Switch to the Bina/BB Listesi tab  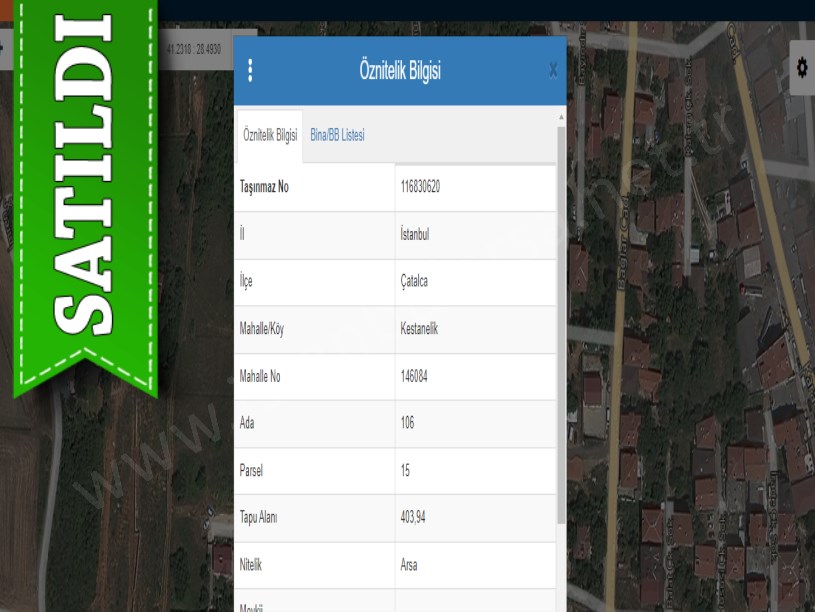(337, 135)
